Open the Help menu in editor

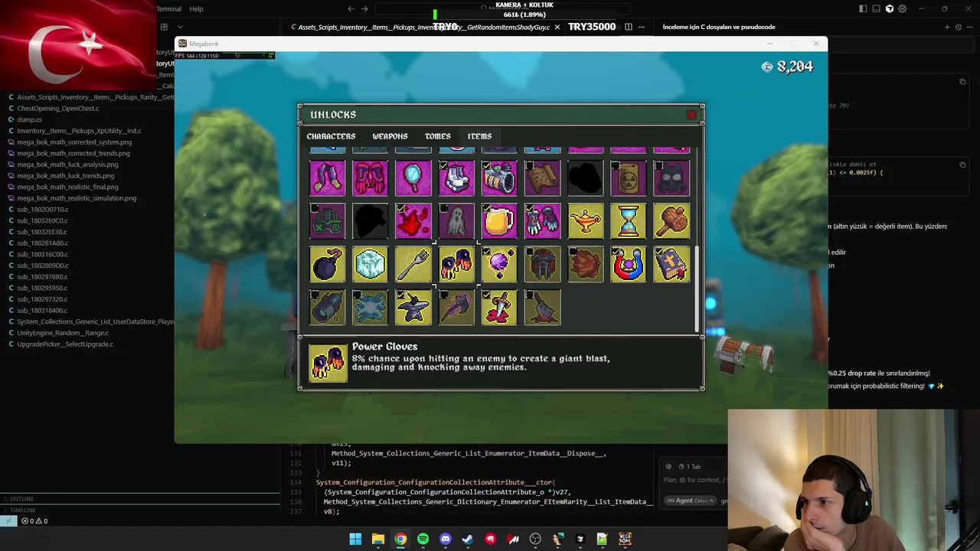tap(196, 8)
